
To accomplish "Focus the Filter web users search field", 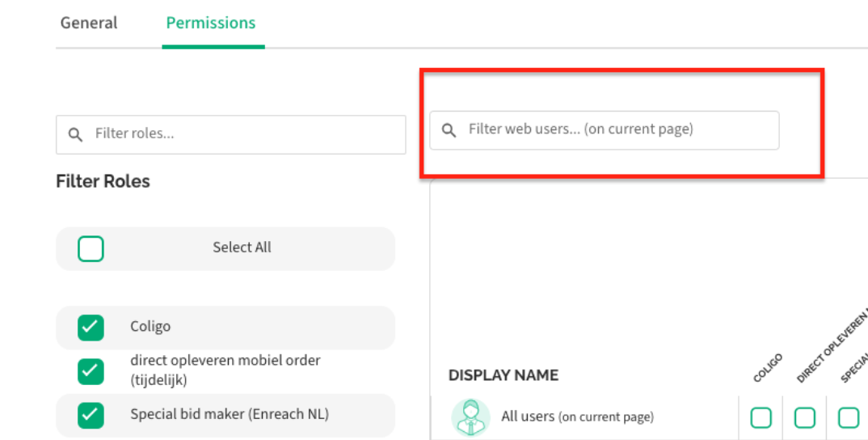I will coord(614,130).
